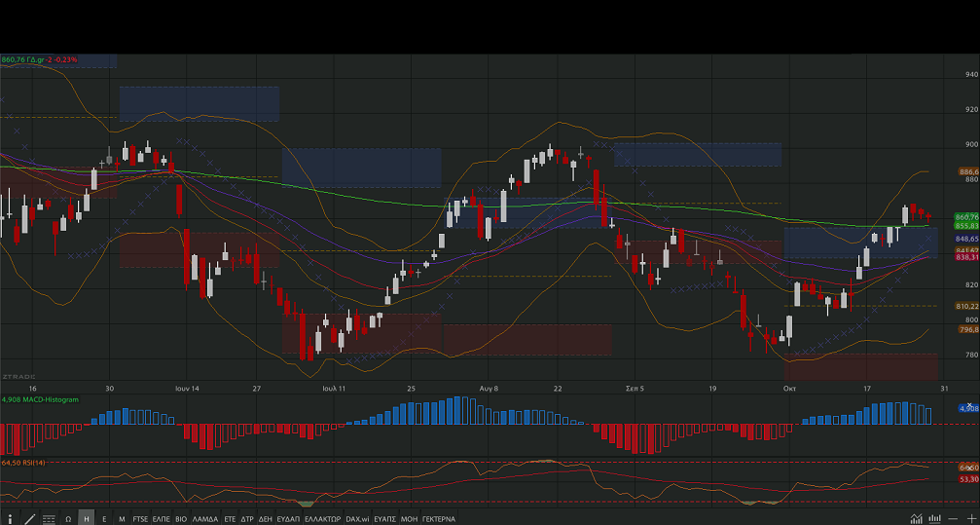Click the 780 price axis label

(x=971, y=355)
